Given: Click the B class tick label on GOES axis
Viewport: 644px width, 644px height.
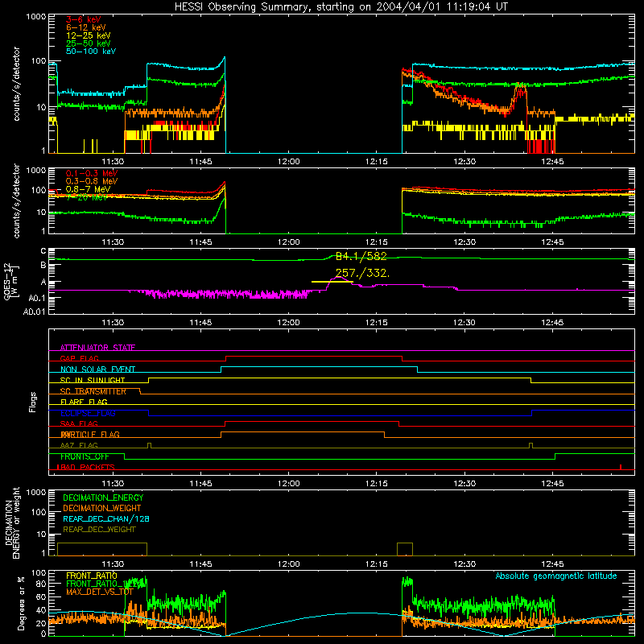Looking at the screenshot, I should click(43, 266).
